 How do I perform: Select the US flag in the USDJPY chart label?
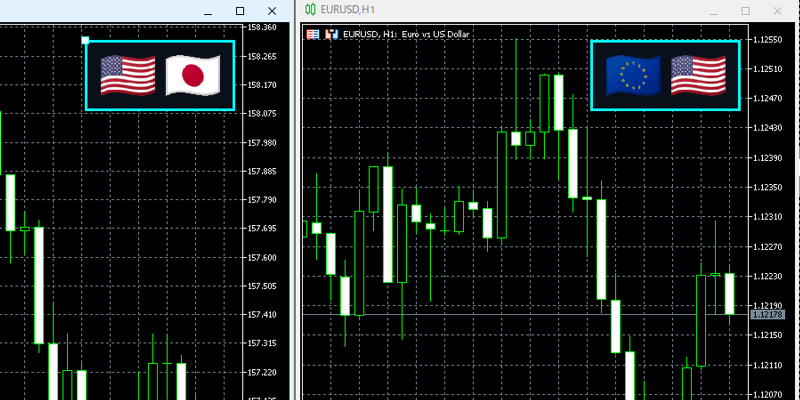click(128, 76)
